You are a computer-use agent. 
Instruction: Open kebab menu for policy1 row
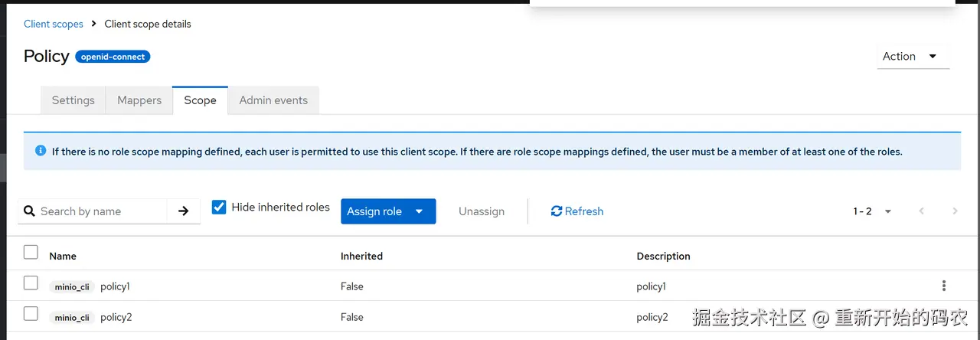click(943, 286)
